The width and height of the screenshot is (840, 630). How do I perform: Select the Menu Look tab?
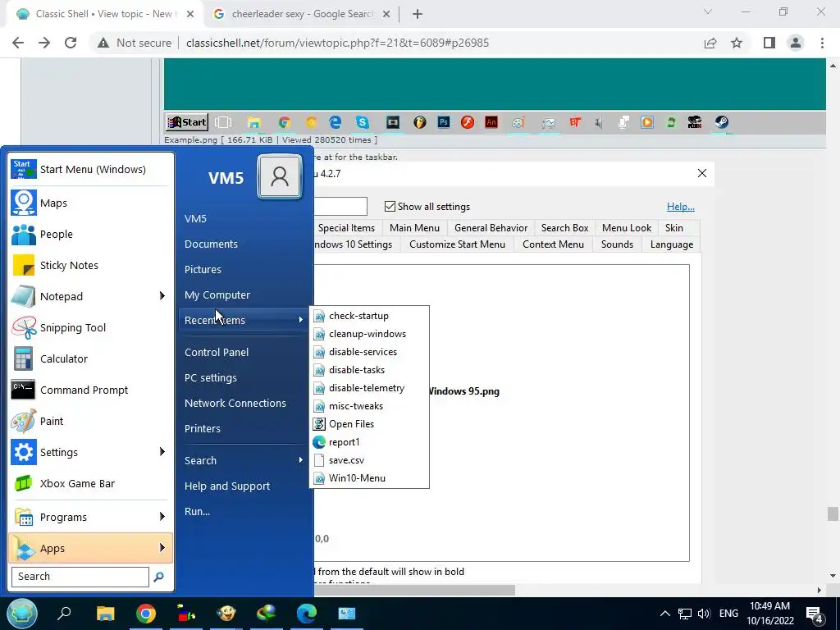click(627, 228)
